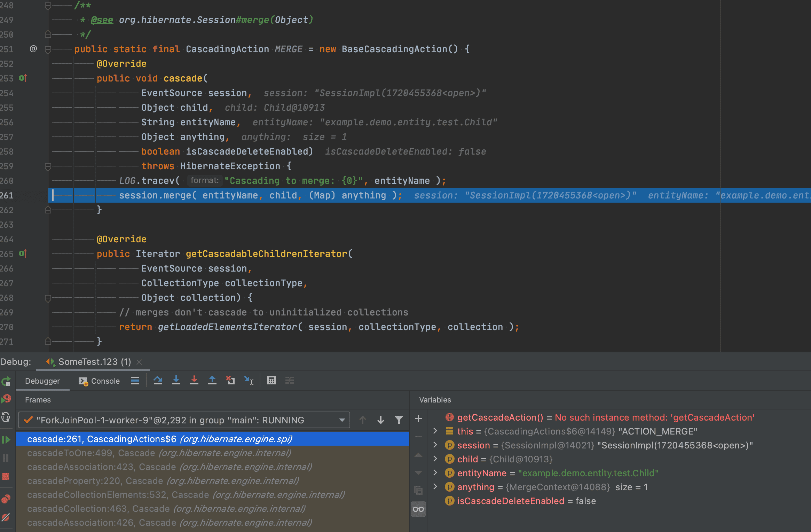Select the cascadeProperty:220 stack frame

(212, 481)
